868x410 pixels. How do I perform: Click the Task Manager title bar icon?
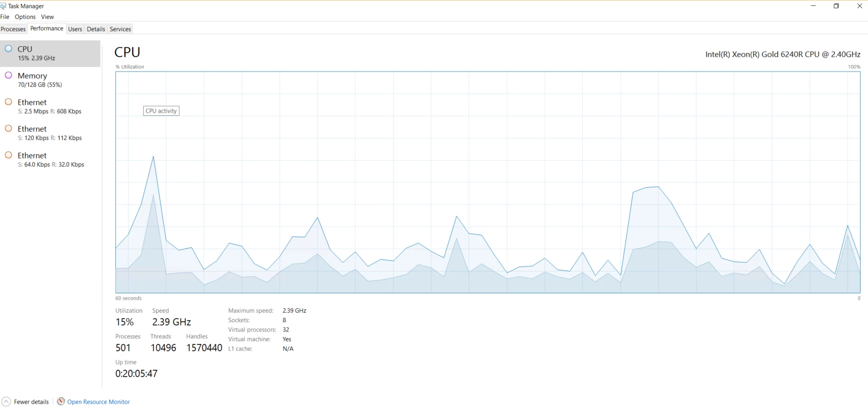point(3,6)
